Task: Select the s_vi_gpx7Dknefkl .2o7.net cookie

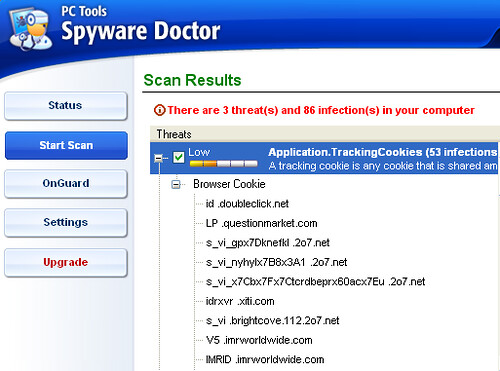Action: point(268,243)
